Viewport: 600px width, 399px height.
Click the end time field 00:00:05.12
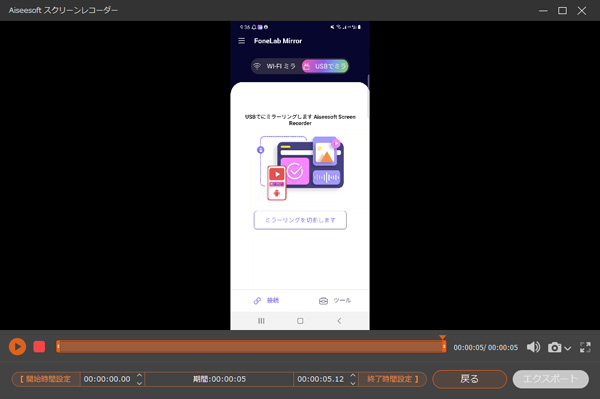click(321, 379)
